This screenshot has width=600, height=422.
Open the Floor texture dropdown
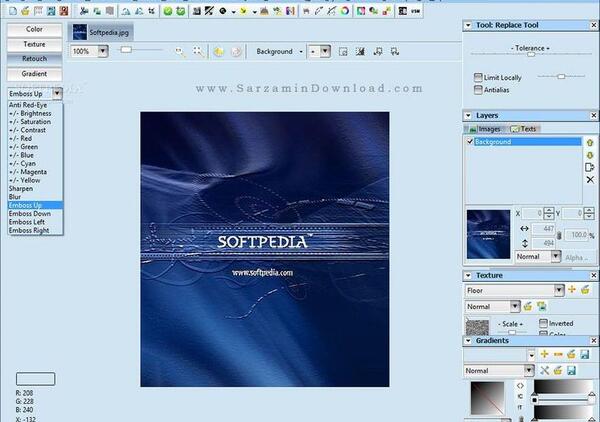[x=559, y=290]
